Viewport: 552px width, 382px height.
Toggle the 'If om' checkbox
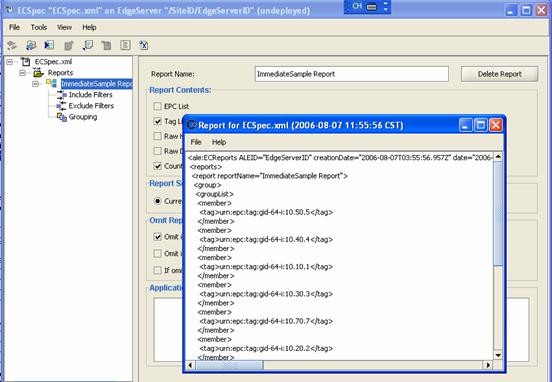(157, 270)
